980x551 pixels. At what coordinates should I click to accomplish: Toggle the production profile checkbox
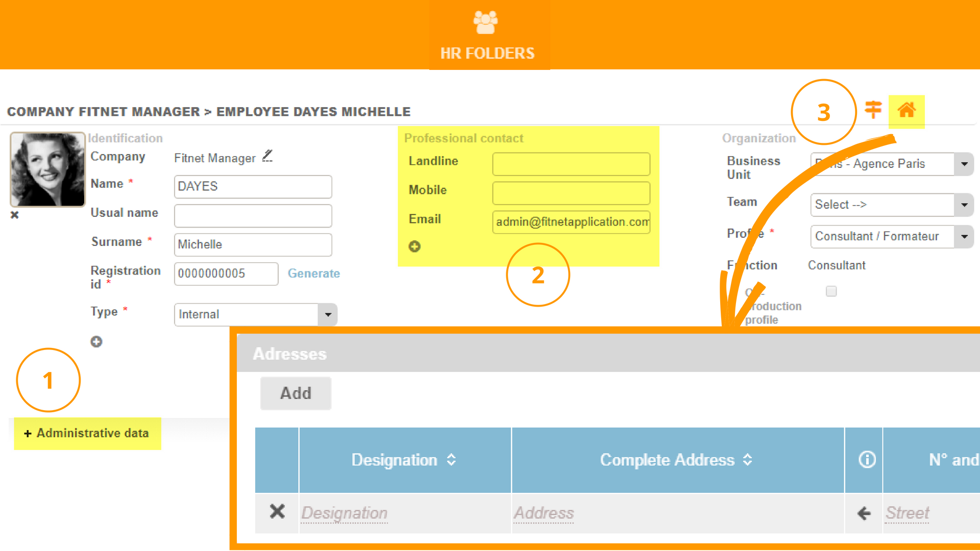pyautogui.click(x=831, y=291)
